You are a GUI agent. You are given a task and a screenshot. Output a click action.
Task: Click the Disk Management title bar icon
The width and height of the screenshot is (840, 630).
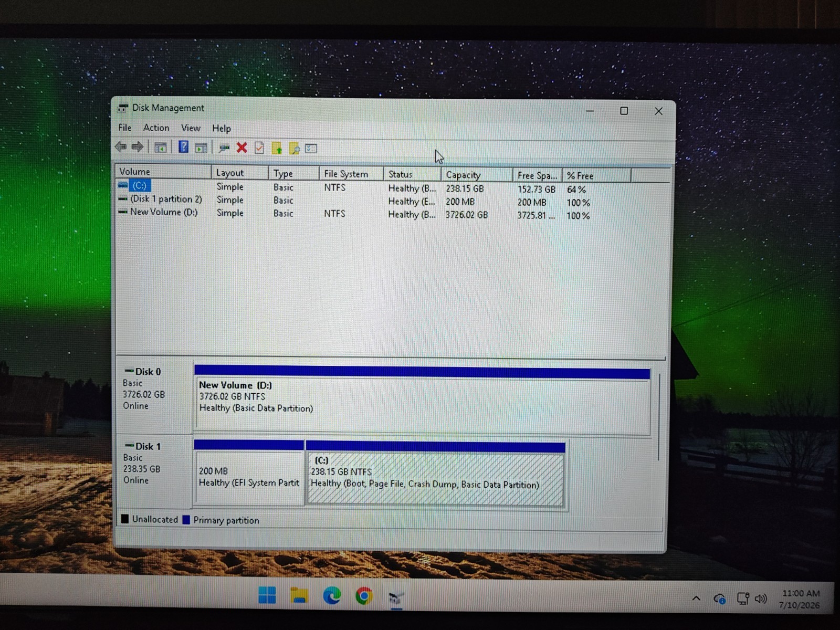(x=123, y=108)
